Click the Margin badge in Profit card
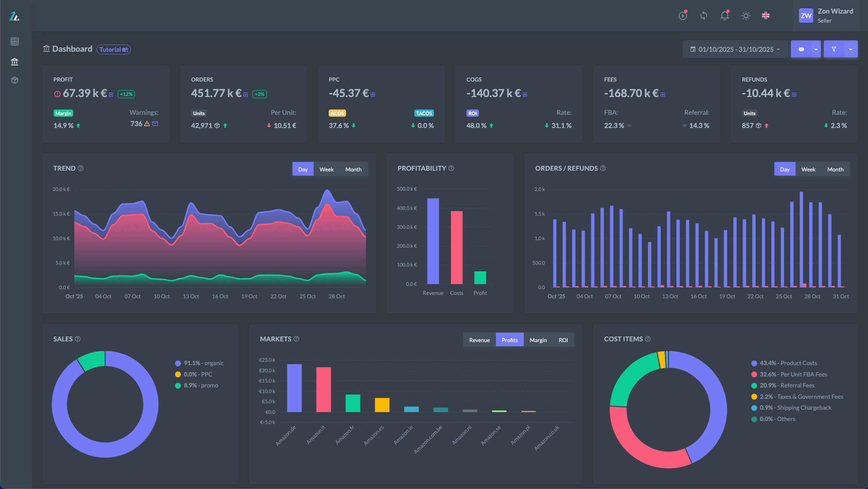This screenshot has width=868, height=489. coord(63,113)
